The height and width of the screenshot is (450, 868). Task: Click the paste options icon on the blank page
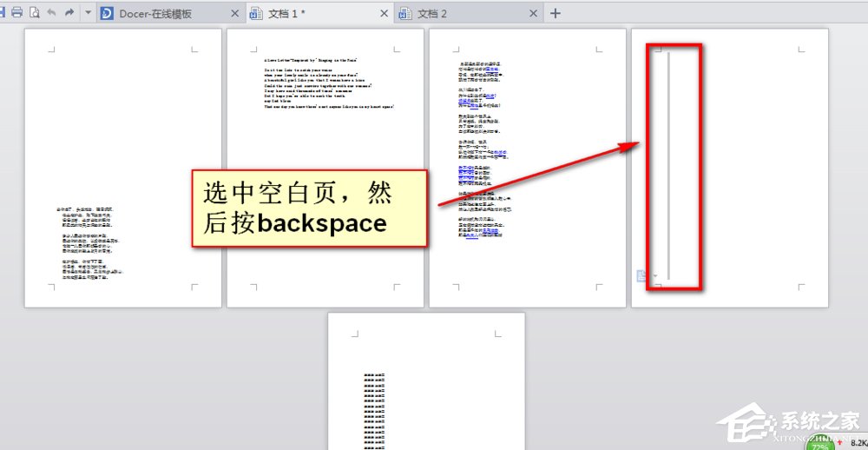642,276
